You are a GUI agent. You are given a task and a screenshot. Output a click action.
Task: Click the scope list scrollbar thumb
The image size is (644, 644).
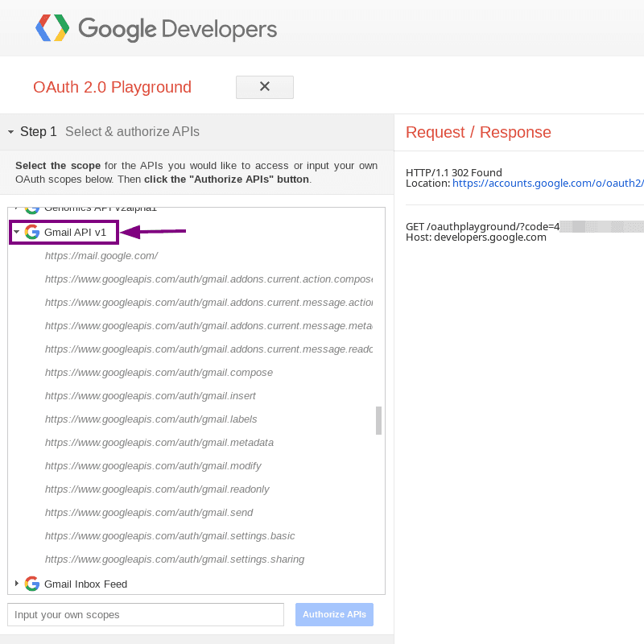pyautogui.click(x=378, y=420)
